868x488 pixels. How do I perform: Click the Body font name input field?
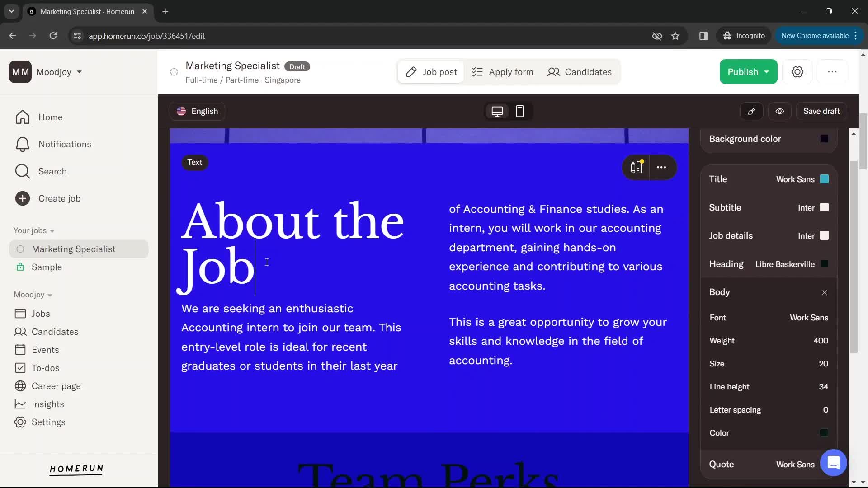(x=809, y=318)
